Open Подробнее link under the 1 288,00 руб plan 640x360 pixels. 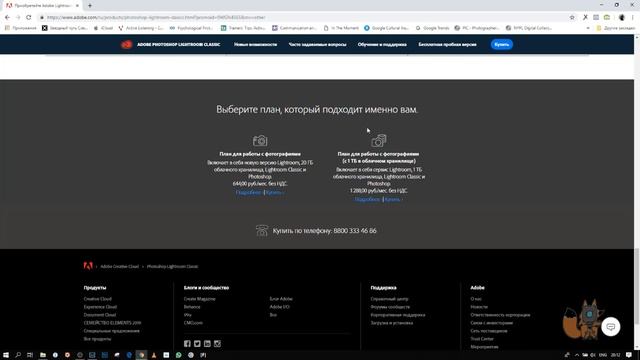(367, 199)
